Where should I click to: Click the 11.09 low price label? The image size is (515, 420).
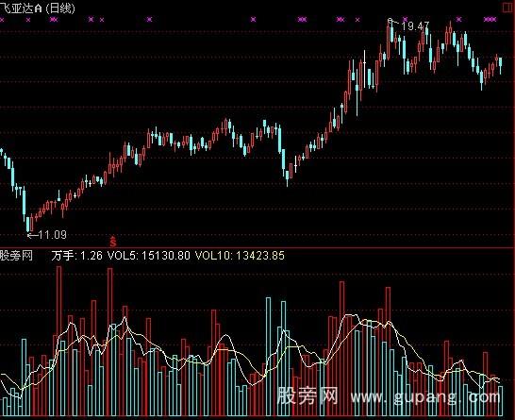coord(52,235)
